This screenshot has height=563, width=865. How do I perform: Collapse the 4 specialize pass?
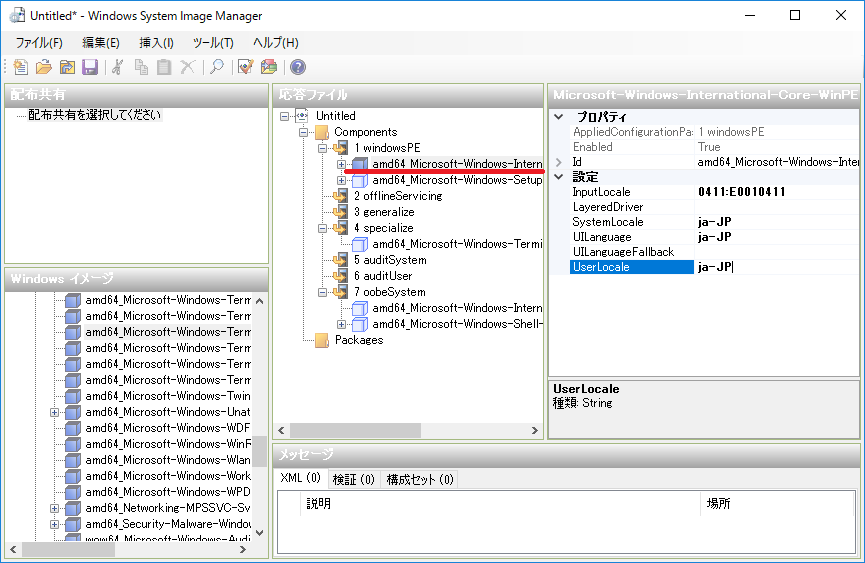[323, 228]
